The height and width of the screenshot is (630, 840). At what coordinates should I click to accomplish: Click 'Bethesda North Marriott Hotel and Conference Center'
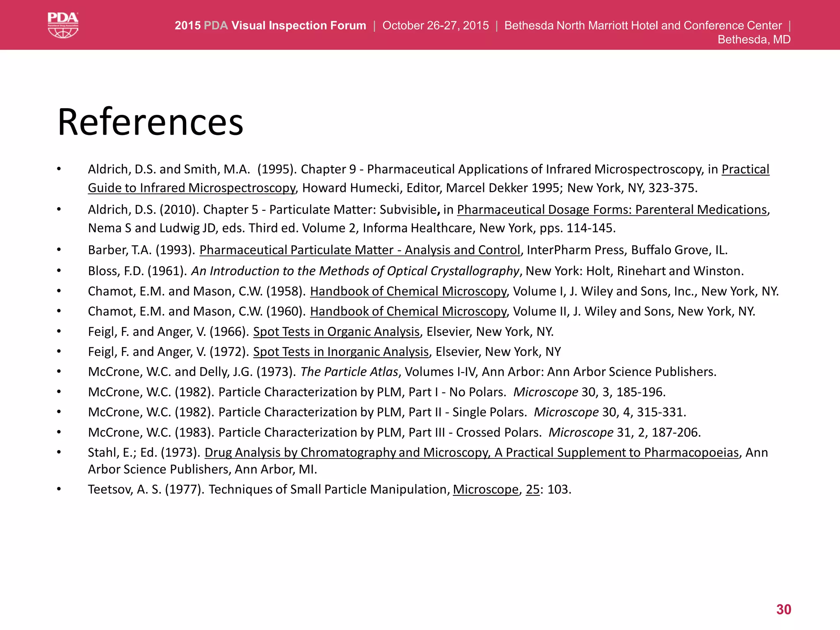(643, 25)
